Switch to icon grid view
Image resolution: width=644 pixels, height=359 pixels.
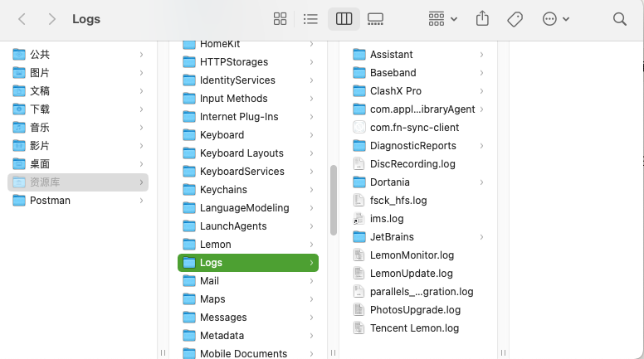(x=281, y=19)
